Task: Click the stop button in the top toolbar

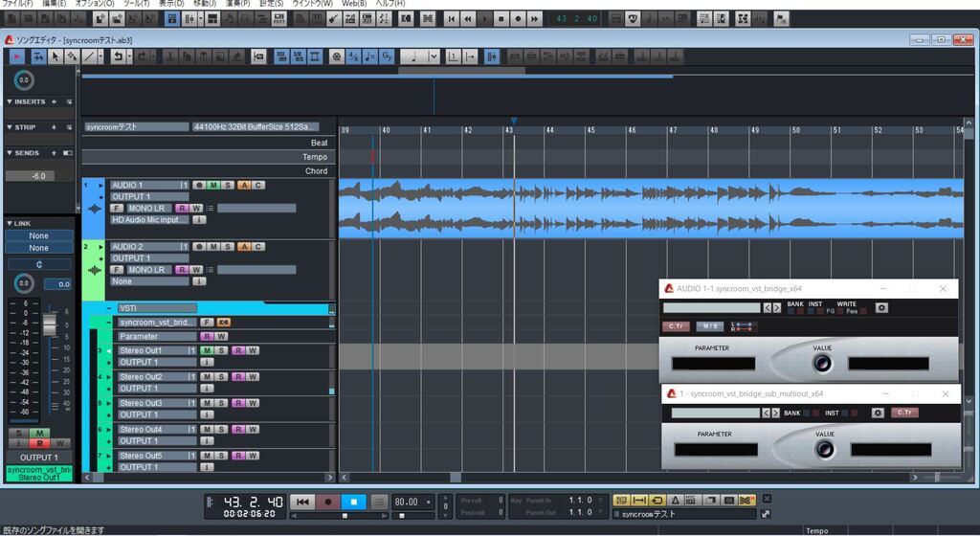Action: click(x=501, y=19)
